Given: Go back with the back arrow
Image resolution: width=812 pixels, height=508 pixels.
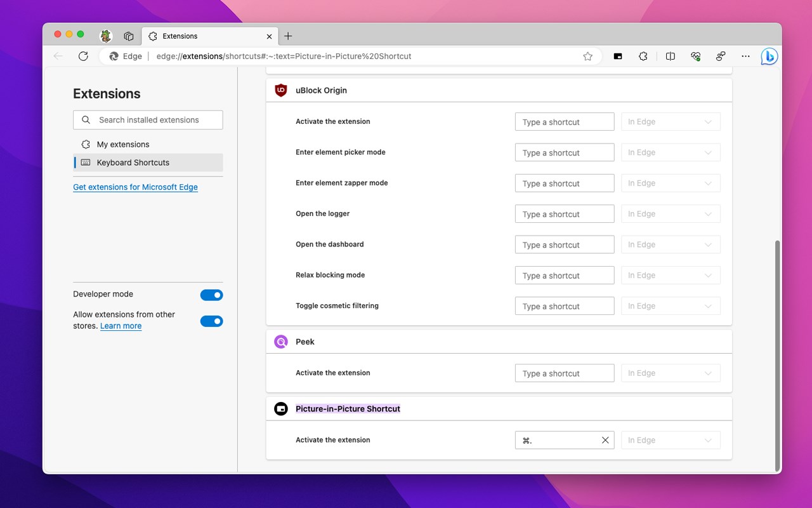Looking at the screenshot, I should pos(58,56).
